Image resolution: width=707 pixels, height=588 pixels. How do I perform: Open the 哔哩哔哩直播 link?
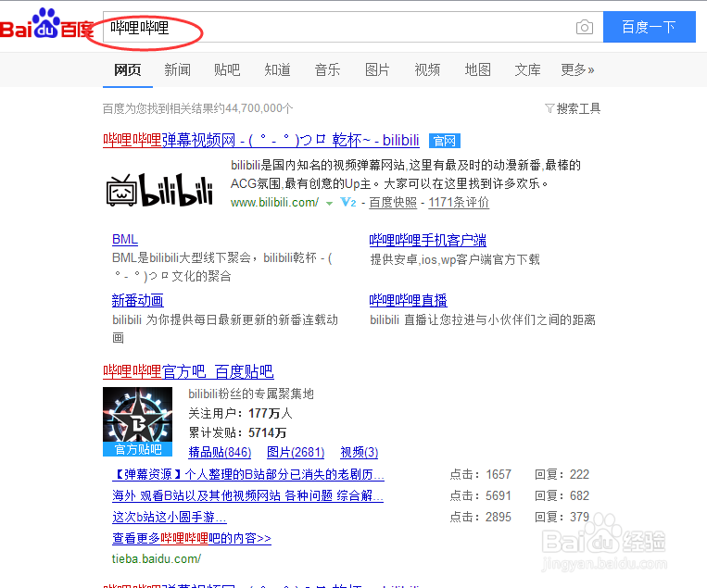click(x=408, y=300)
